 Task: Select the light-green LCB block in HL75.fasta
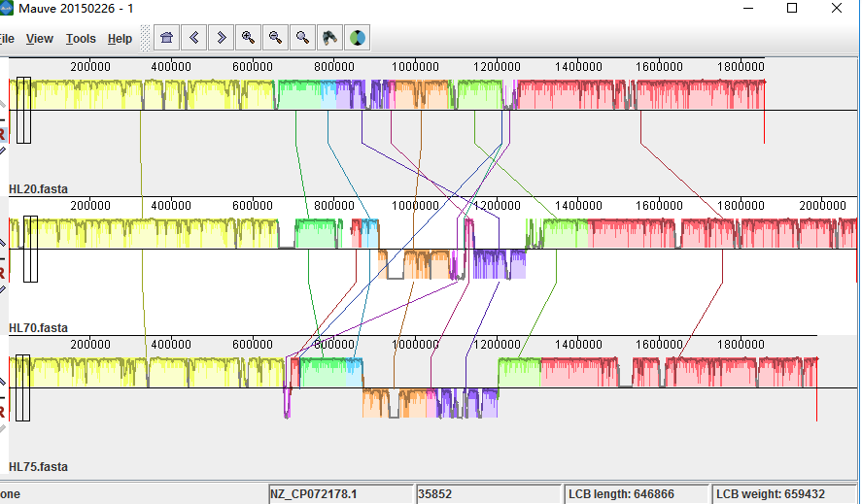(520, 373)
